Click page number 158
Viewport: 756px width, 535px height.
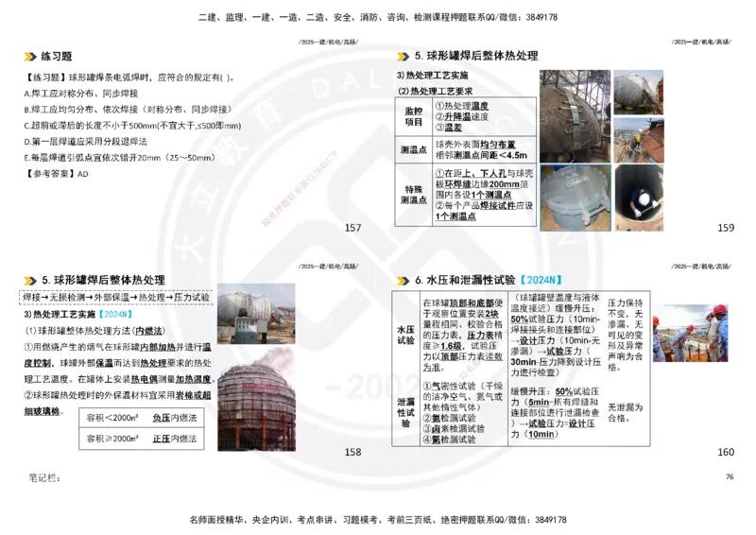click(352, 452)
